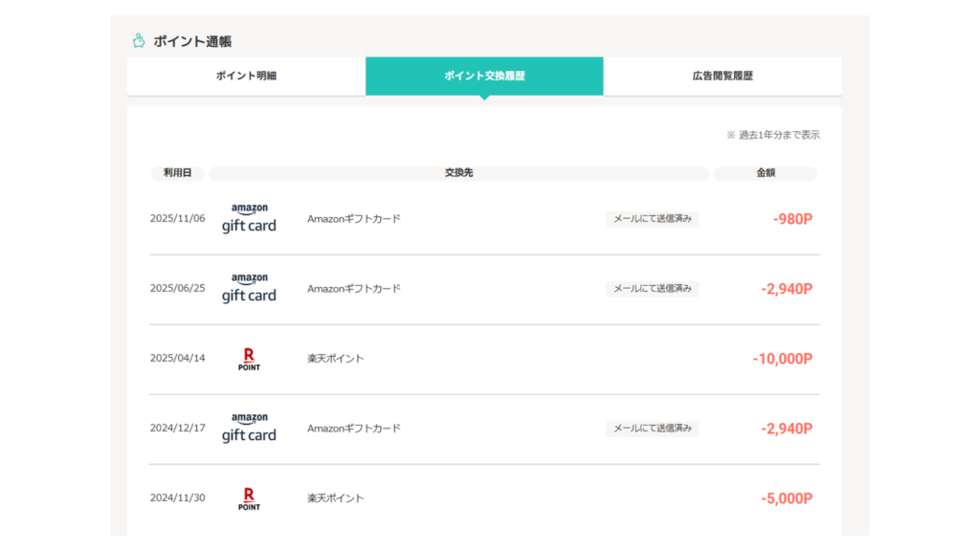Open the 広告閲覧履歴 tab
Image resolution: width=980 pixels, height=551 pixels.
pyautogui.click(x=723, y=76)
